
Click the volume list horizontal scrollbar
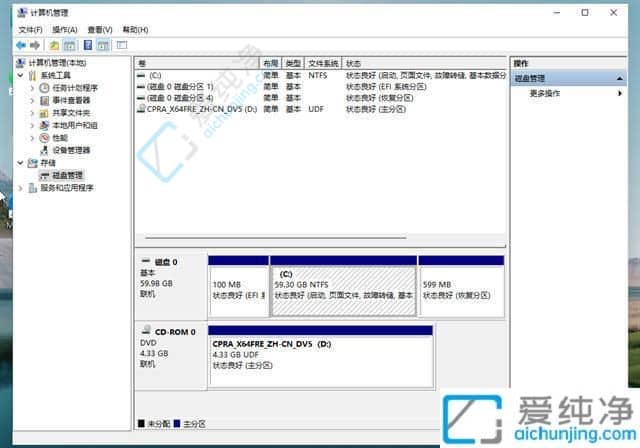[276, 237]
